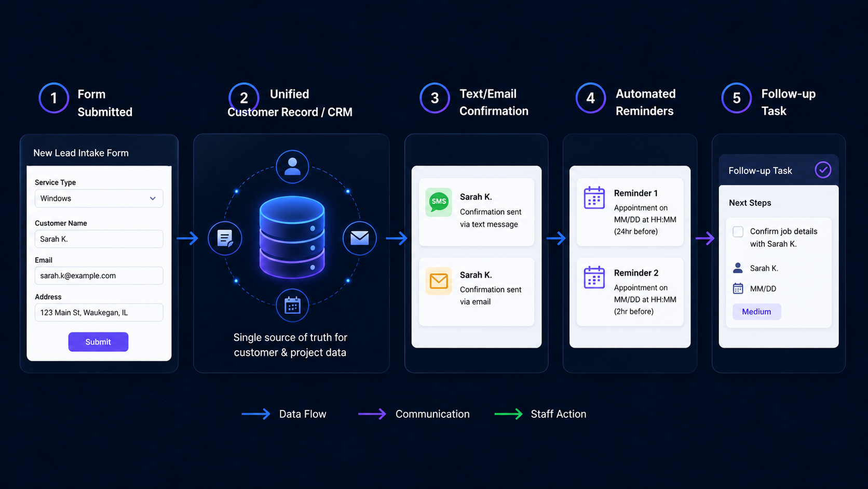Click the orange email envelope icon
868x489 pixels.
439,281
